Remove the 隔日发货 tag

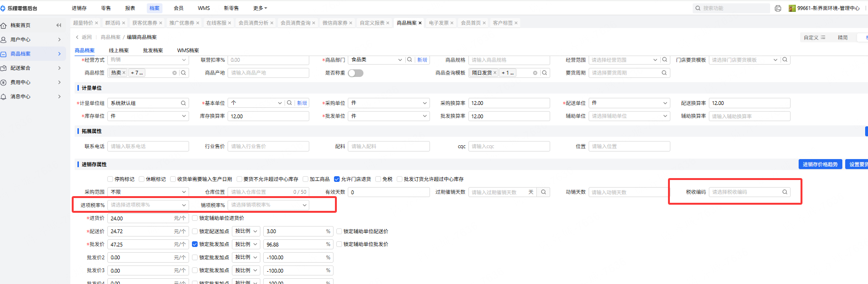pos(495,73)
